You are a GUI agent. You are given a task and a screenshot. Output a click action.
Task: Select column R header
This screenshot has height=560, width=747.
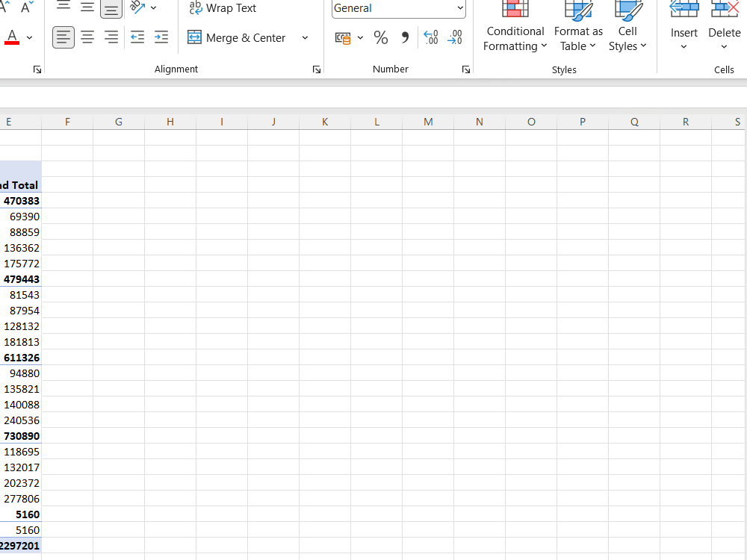pos(686,122)
